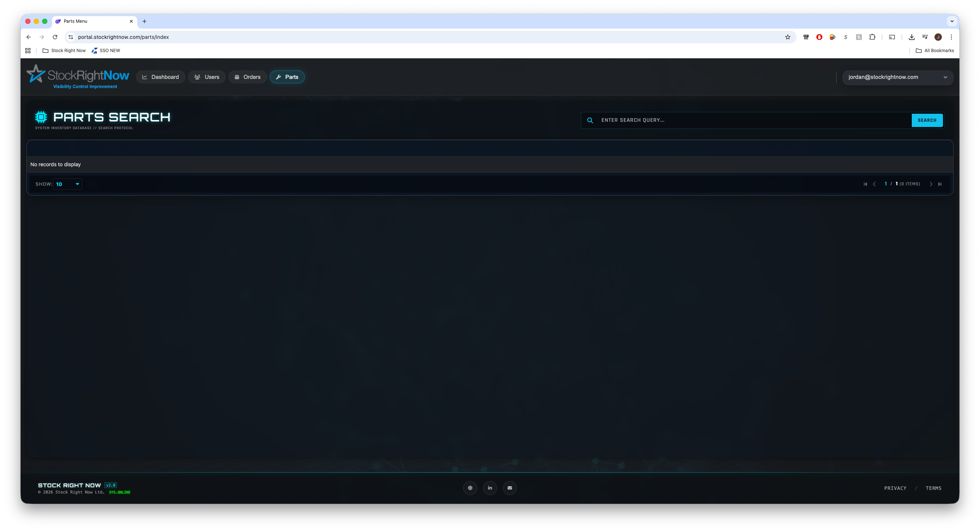Expand the jordan@stockrightnow.com account dropdown

897,77
